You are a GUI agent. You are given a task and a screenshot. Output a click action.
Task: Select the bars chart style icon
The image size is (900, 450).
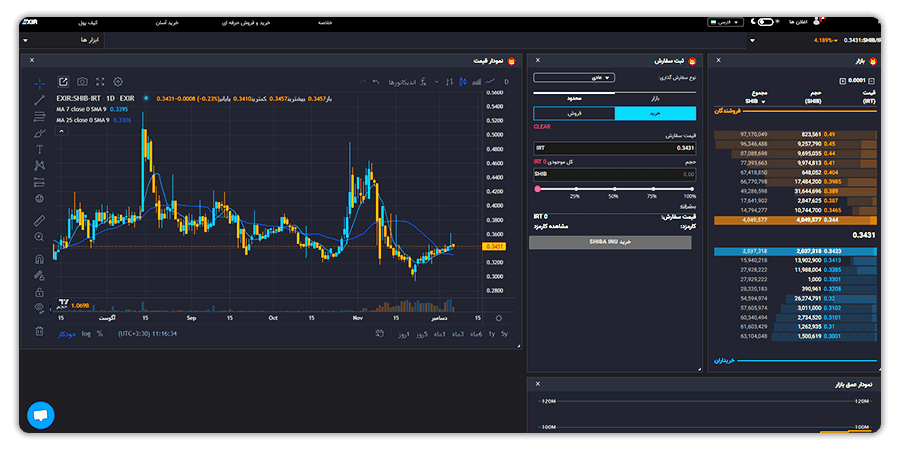point(449,82)
